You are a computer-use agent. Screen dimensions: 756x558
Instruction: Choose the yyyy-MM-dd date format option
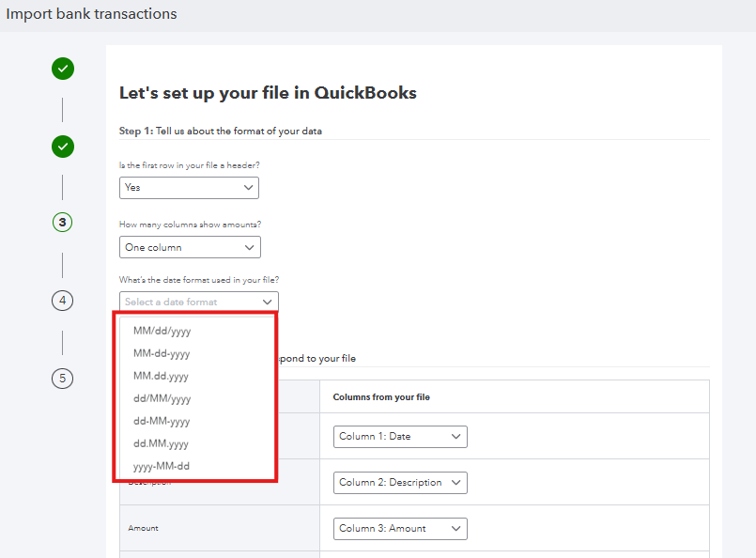pyautogui.click(x=162, y=466)
